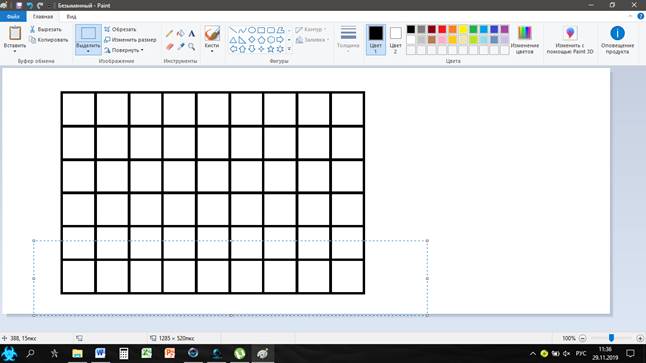
Task: Activate Цвет 1 foreground color selector
Action: [x=375, y=40]
